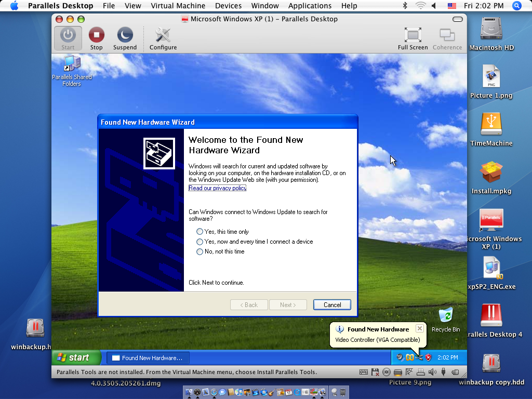Click the keyboard icon in Parallels status bar
Viewport: 532px width, 399px height.
(363, 372)
